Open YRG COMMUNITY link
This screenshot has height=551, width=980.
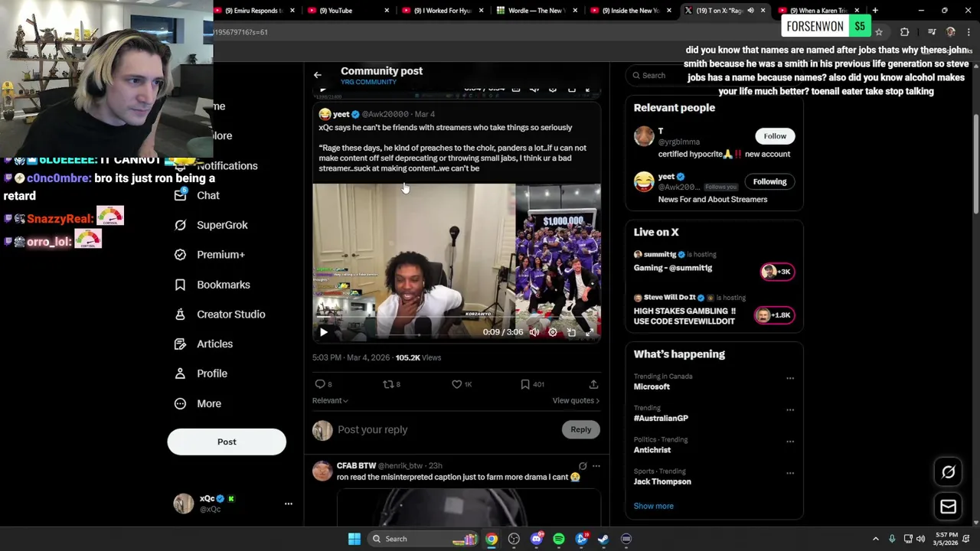coord(368,83)
